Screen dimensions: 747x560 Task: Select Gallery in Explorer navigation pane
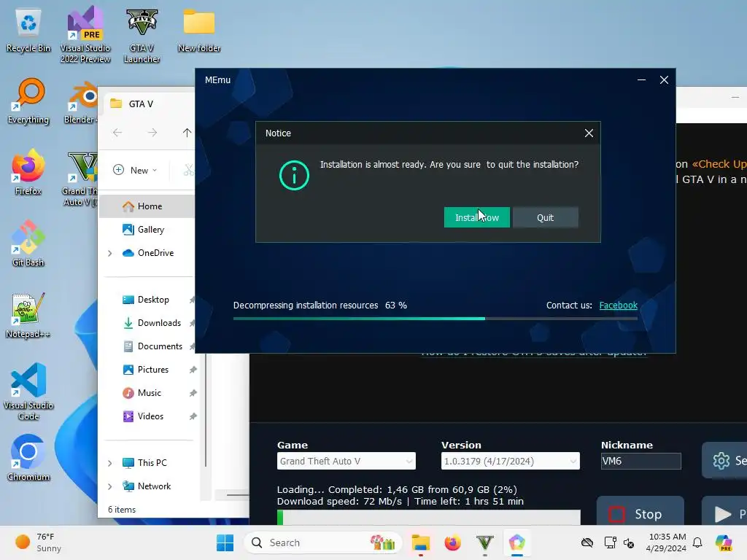(x=149, y=230)
